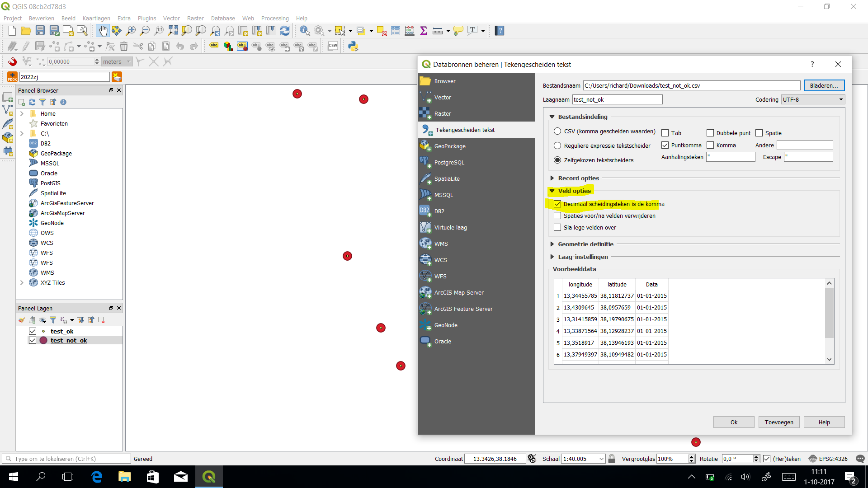868x488 pixels.
Task: Open the Codering UTF-8 dropdown
Action: tap(813, 99)
